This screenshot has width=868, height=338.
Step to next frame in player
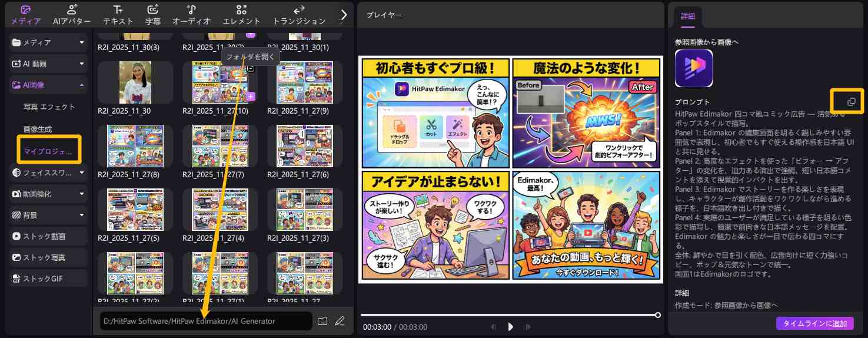pos(528,327)
